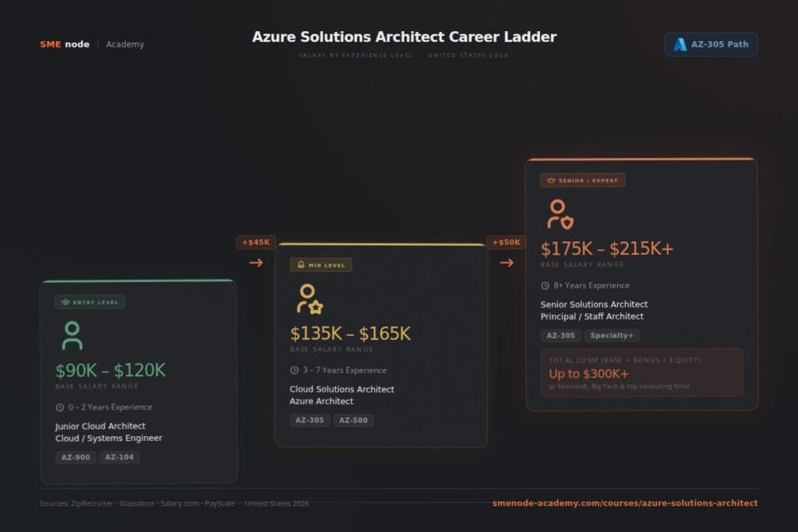Viewport: 798px width, 532px height.
Task: Click the $175K – $215K+ salary text
Action: [x=606, y=248]
